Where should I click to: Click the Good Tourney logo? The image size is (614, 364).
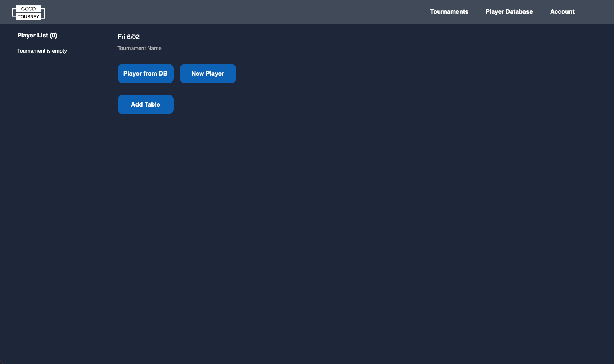[28, 13]
